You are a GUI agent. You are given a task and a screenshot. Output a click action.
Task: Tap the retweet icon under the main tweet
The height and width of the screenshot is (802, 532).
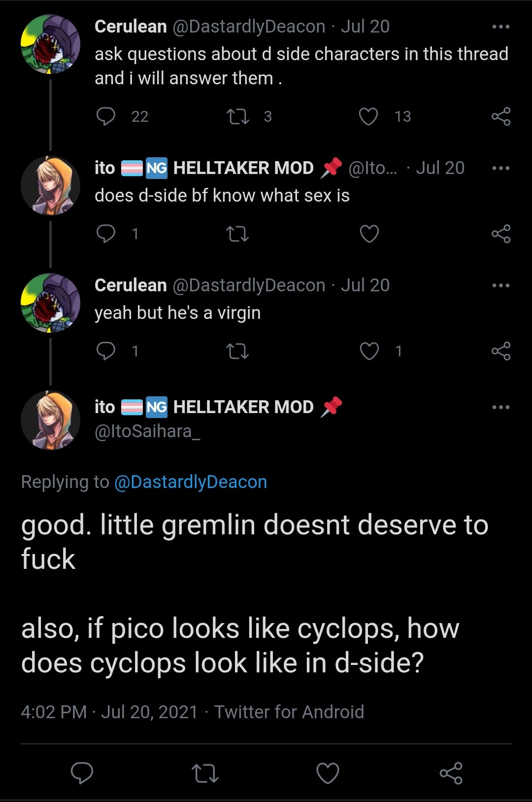[x=205, y=772]
